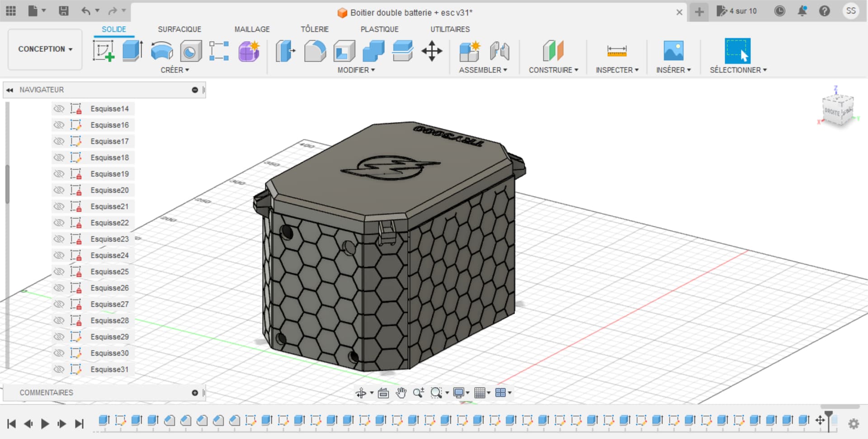Click the Create Sketch tool icon
The height and width of the screenshot is (439, 868).
click(x=104, y=51)
